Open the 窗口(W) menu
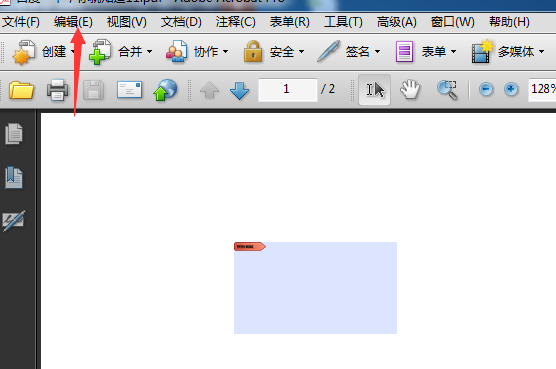The image size is (556, 369). pos(452,22)
